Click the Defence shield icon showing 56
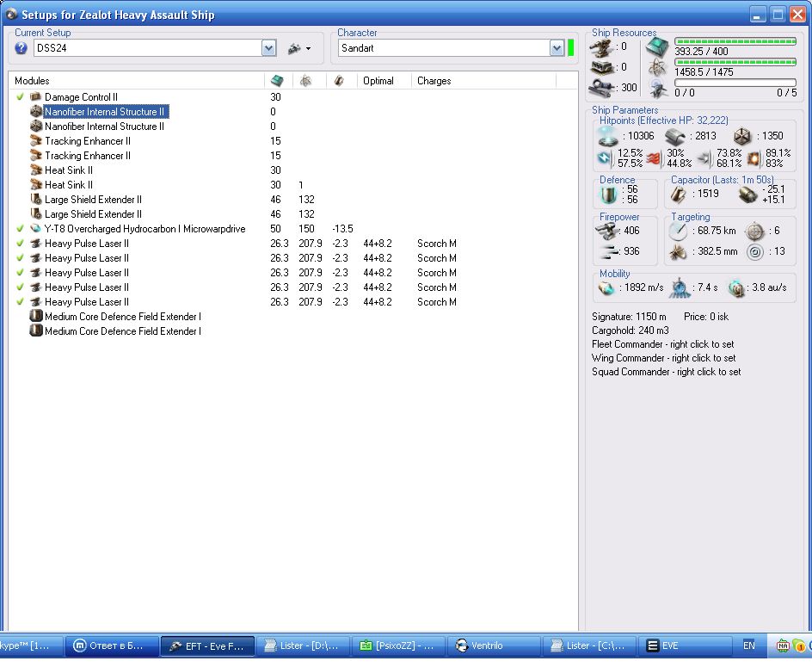This screenshot has height=667, width=812. pyautogui.click(x=608, y=195)
